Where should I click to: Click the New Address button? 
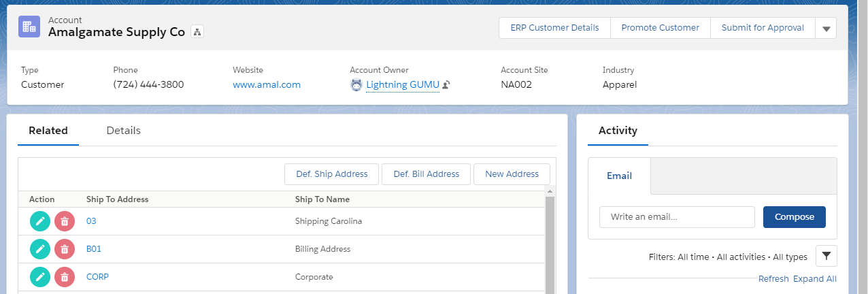click(512, 174)
